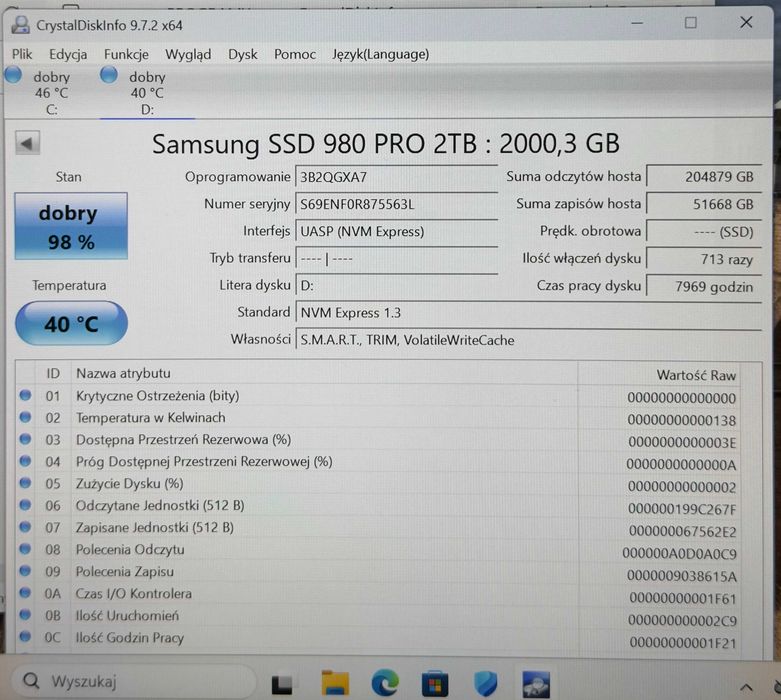Click the Wyszukaj taskbar search box
The image size is (781, 700).
click(x=132, y=681)
